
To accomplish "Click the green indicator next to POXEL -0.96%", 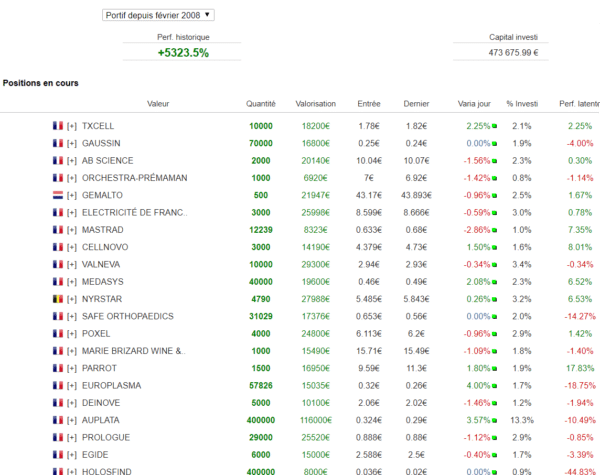I will (494, 334).
